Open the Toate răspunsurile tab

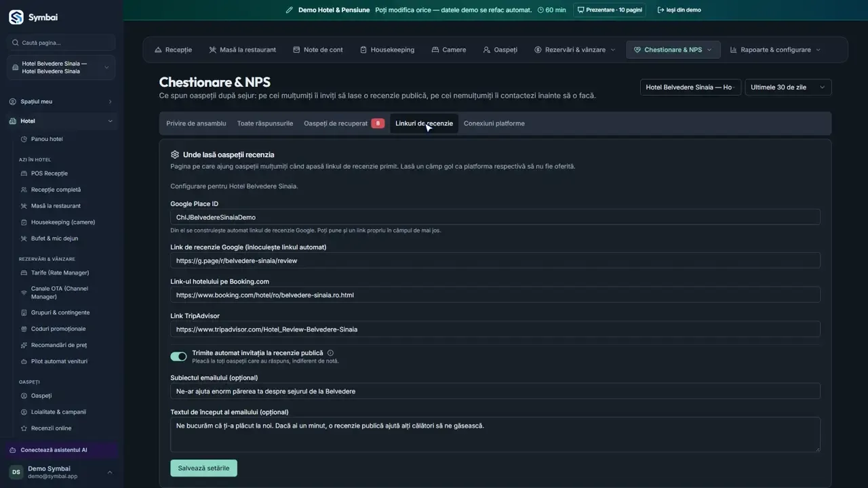(265, 123)
